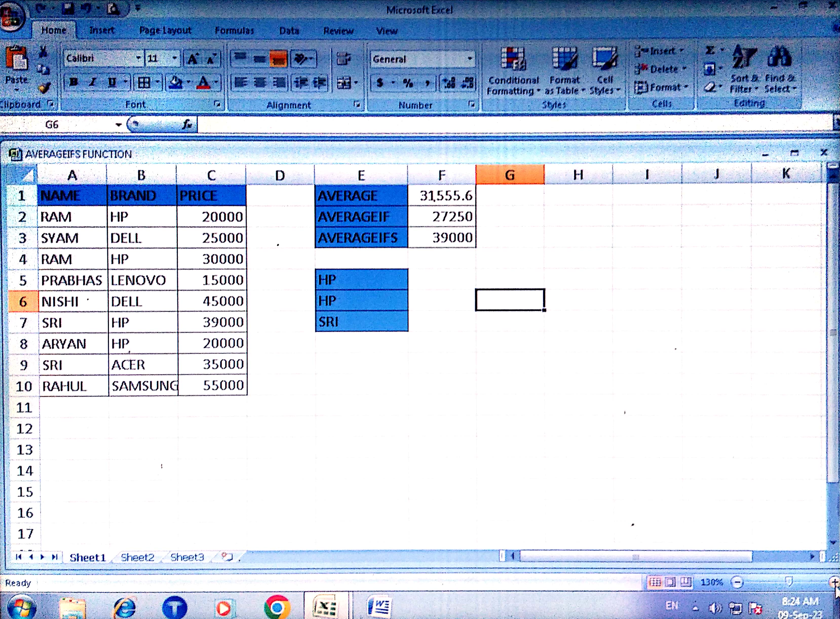Switch to the Sheet2 worksheet tab

pyautogui.click(x=137, y=557)
